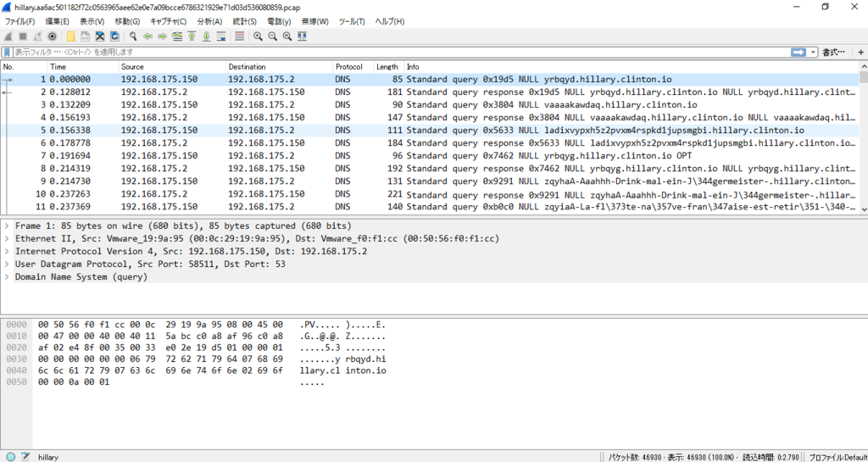Select packet 2 response 0x19d5 row

click(430, 92)
